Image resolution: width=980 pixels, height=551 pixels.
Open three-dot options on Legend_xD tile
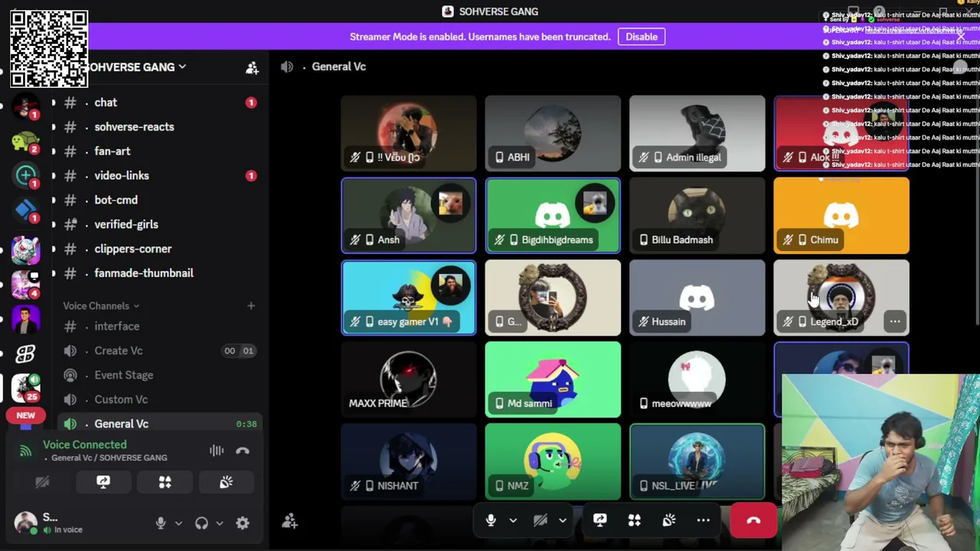pyautogui.click(x=895, y=321)
